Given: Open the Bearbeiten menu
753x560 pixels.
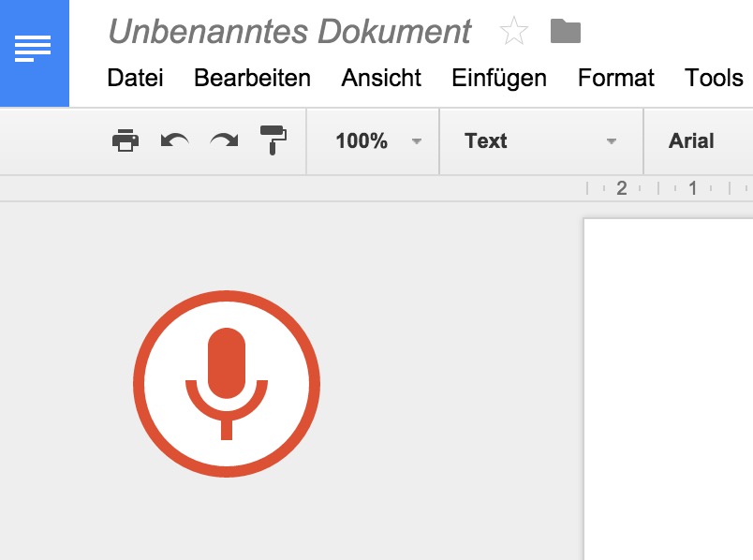Looking at the screenshot, I should coord(252,78).
